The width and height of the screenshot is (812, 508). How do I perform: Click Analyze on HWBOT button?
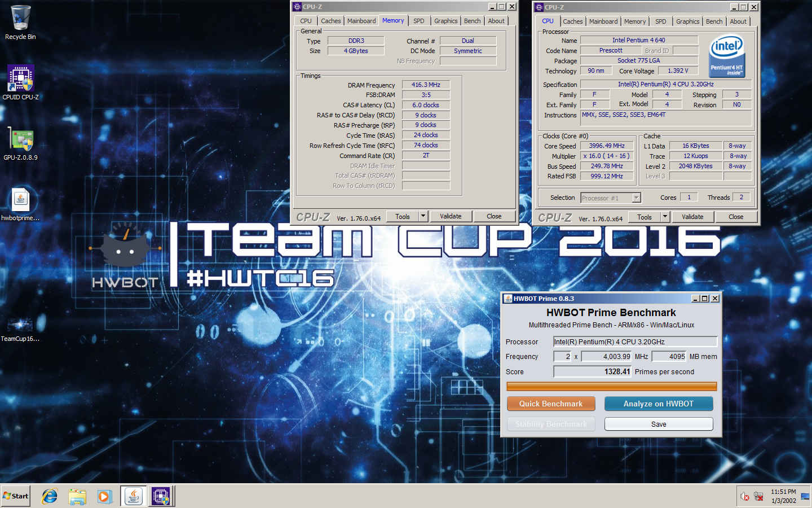(x=659, y=404)
